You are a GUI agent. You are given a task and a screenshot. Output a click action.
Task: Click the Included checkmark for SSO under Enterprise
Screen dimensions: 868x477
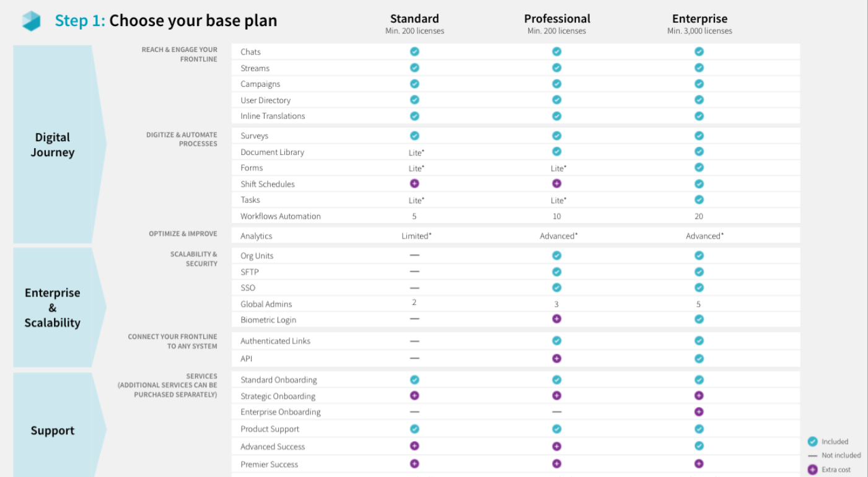tap(699, 287)
